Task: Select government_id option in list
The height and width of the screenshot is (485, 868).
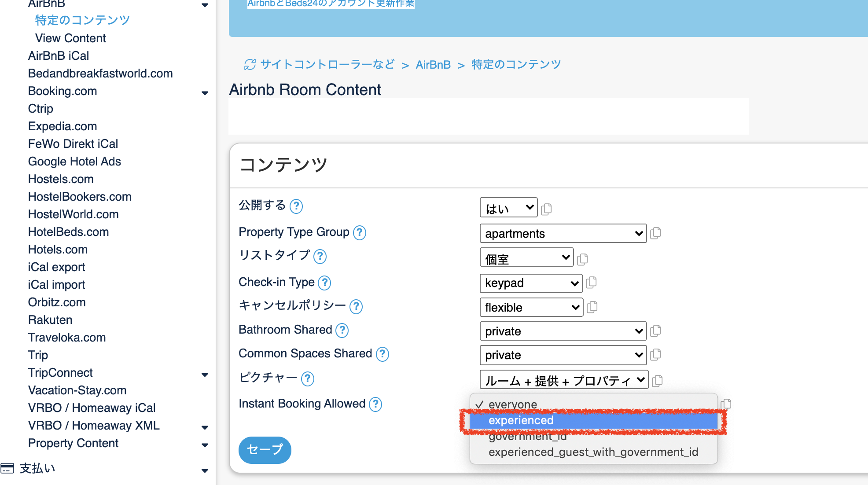Action: point(527,437)
